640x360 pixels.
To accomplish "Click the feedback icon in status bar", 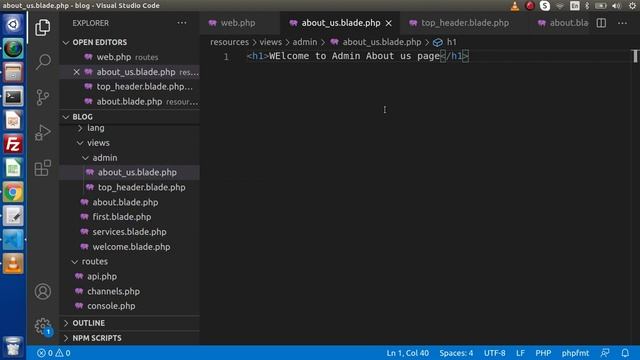I will click(605, 353).
